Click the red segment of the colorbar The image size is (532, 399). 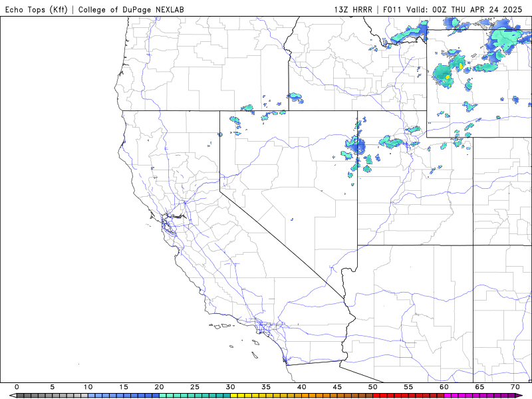tap(408, 396)
